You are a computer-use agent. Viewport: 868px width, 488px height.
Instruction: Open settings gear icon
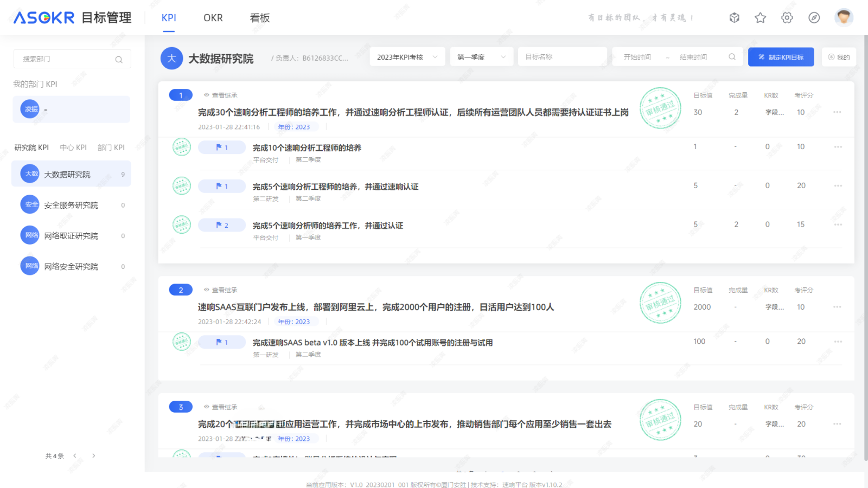pyautogui.click(x=787, y=18)
